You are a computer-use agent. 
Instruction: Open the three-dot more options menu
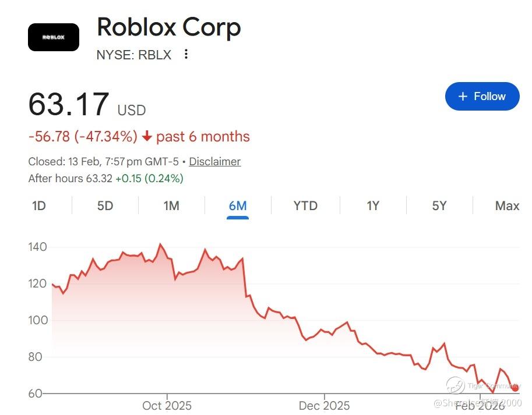[186, 54]
